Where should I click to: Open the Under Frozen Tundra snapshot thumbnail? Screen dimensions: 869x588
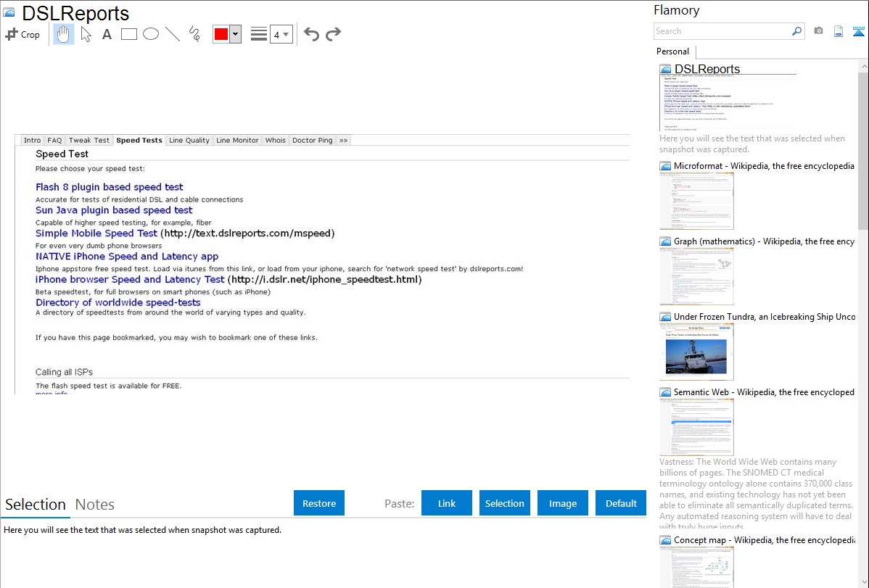pyautogui.click(x=696, y=352)
